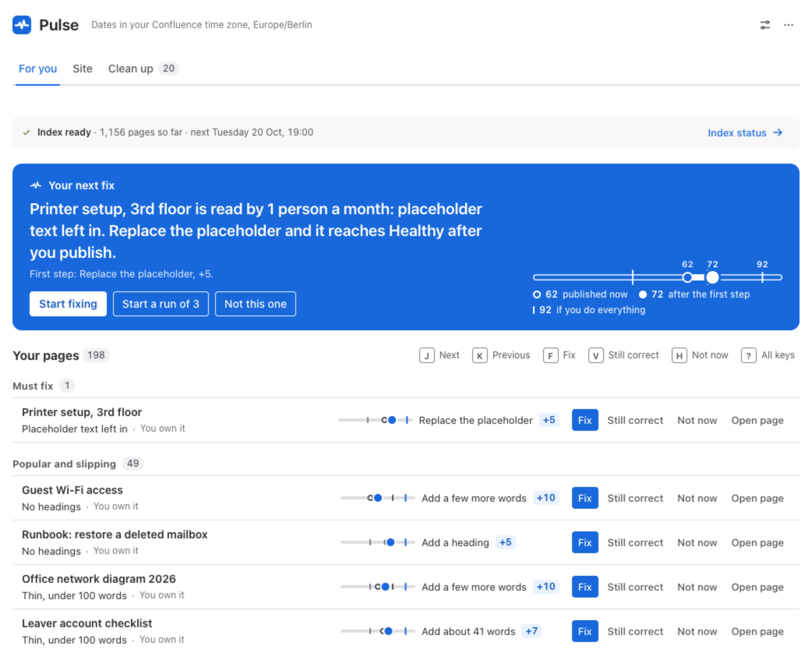The image size is (812, 649).
Task: Switch to the Site tab
Action: tap(82, 69)
